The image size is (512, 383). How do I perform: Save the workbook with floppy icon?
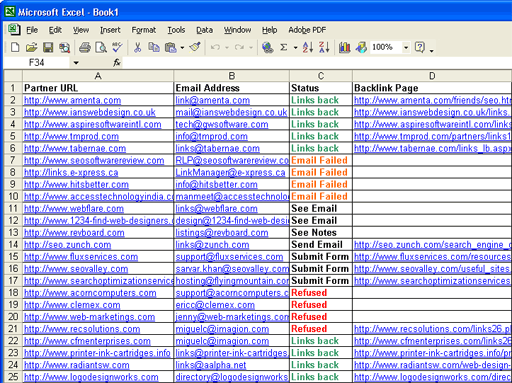pos(48,47)
